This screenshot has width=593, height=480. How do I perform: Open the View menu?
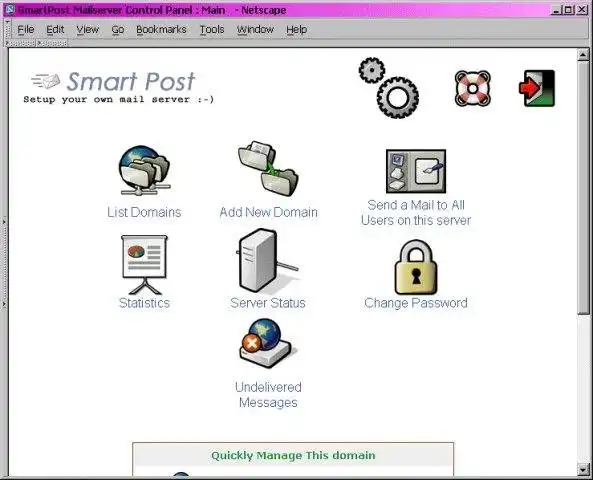click(87, 30)
